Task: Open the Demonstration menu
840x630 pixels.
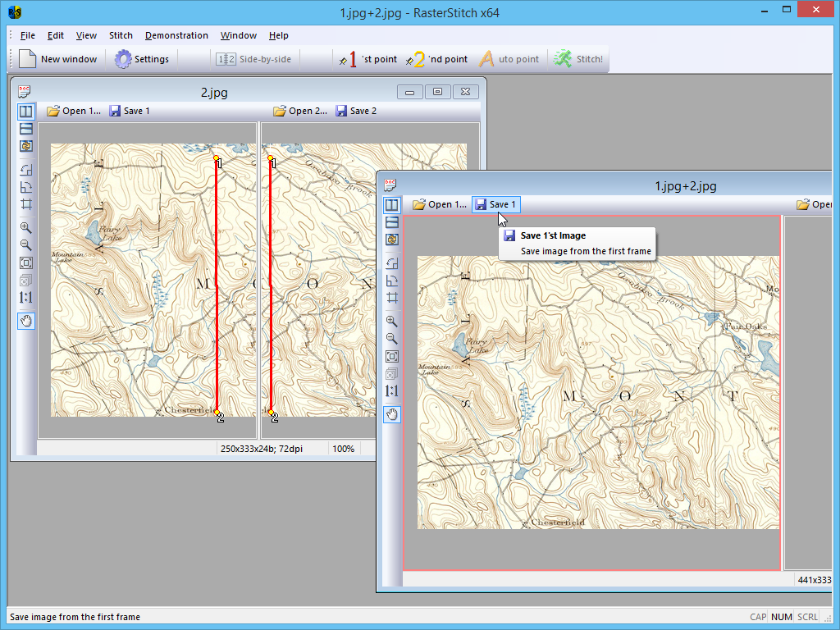Action: (176, 35)
